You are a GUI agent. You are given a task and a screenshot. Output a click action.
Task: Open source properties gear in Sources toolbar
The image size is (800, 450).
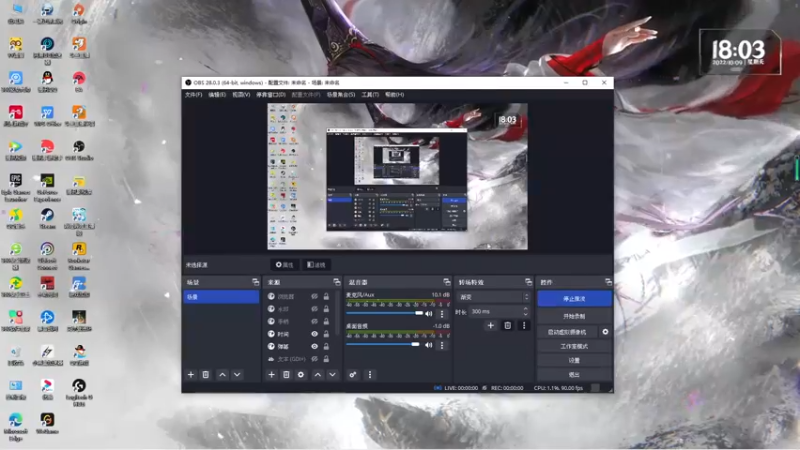(301, 374)
